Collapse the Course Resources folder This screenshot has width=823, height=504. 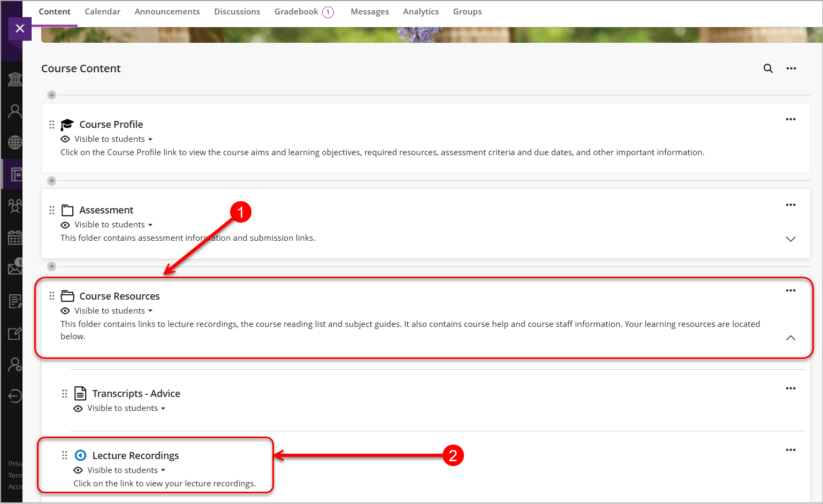(x=790, y=338)
